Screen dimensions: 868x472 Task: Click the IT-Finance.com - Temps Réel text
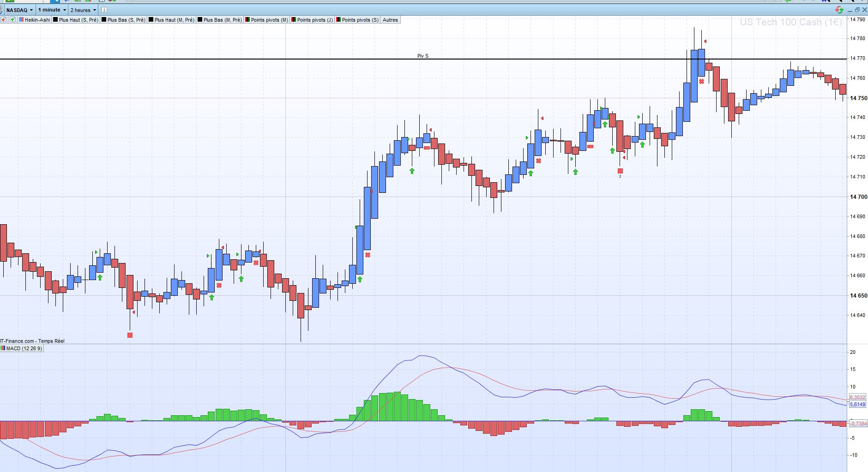pos(32,341)
